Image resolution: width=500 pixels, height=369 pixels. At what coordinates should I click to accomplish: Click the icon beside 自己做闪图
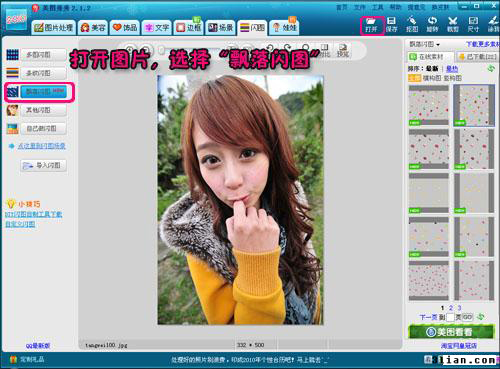12,129
